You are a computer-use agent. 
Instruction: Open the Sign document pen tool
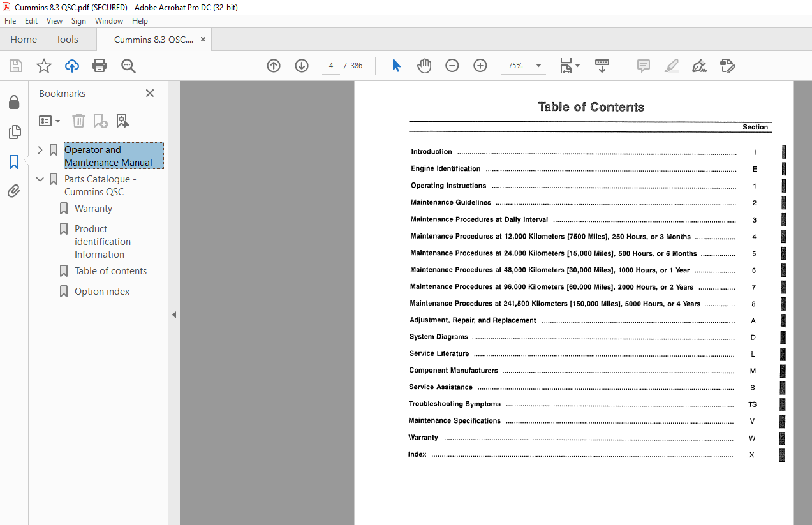[x=700, y=66]
